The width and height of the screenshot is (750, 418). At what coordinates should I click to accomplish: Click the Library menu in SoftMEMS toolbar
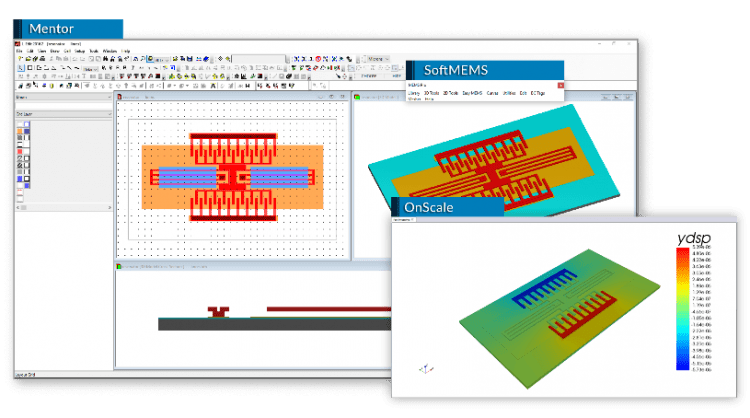pyautogui.click(x=414, y=93)
